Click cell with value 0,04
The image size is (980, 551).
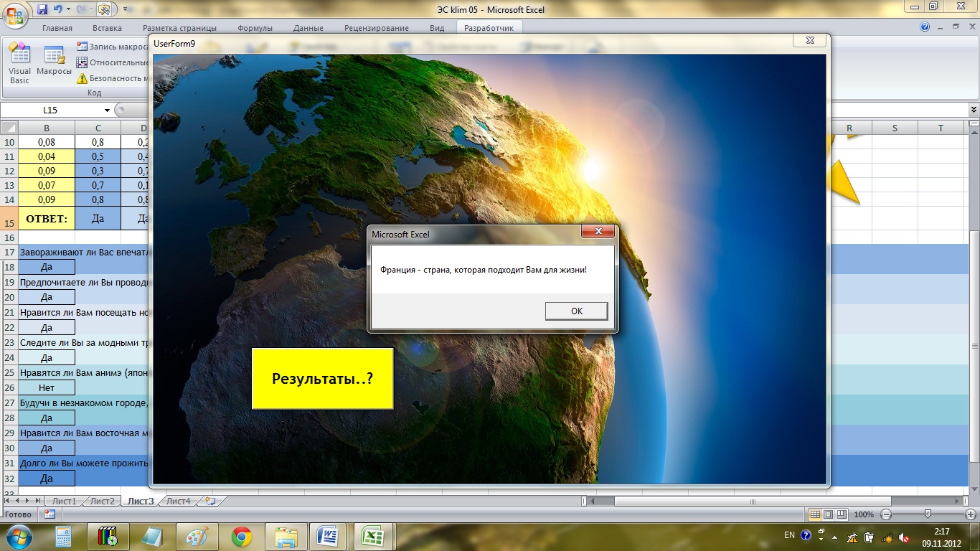[47, 156]
